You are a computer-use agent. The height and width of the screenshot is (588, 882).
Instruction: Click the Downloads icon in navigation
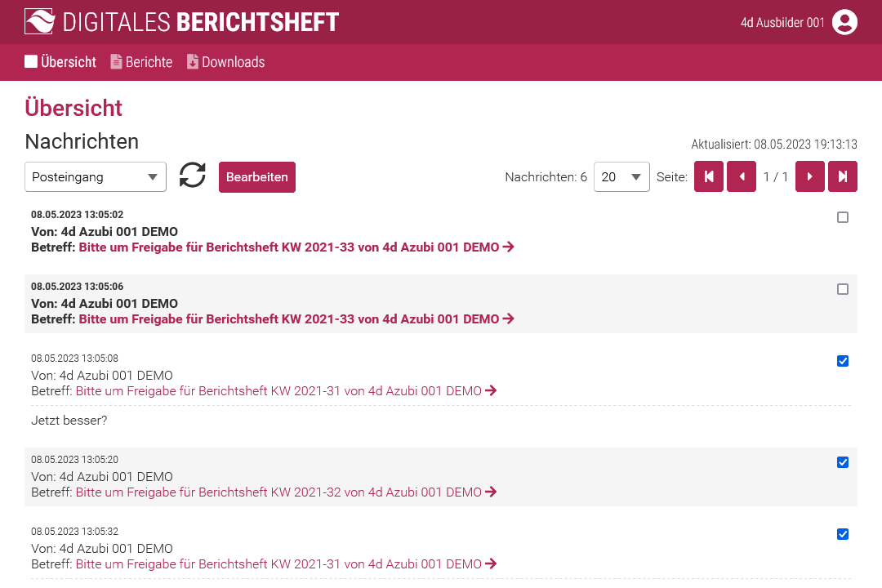click(x=193, y=62)
